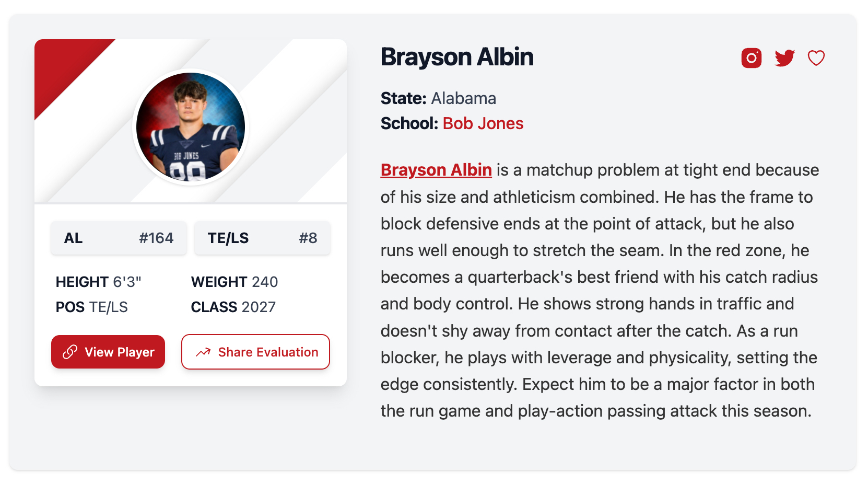The image size is (868, 483).
Task: Click the trending arrow icon beside Share Evaluation
Action: 203,352
